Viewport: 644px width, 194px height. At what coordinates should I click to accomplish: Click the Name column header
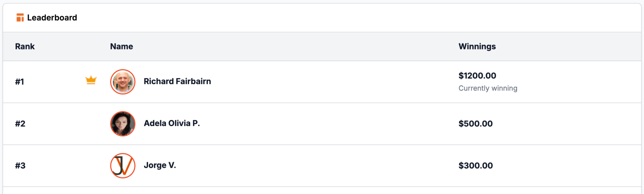coord(121,46)
